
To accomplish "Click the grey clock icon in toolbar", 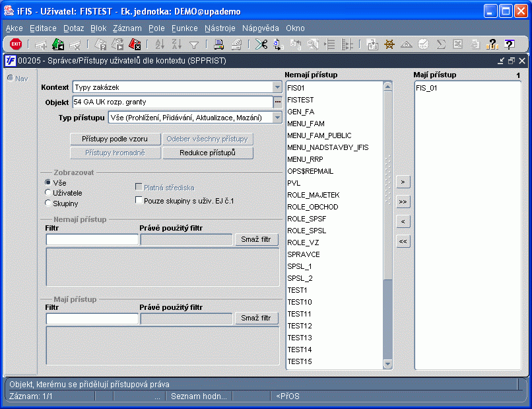I will 424,44.
